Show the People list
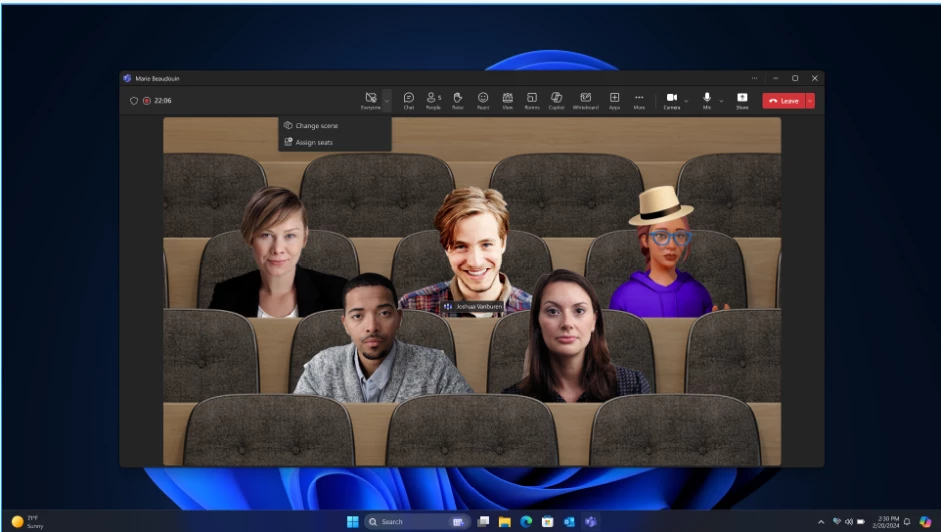 (433, 100)
